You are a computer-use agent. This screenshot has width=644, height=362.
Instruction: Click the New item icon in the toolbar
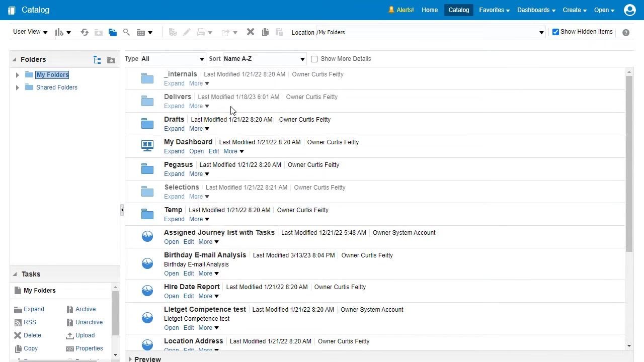pyautogui.click(x=62, y=32)
